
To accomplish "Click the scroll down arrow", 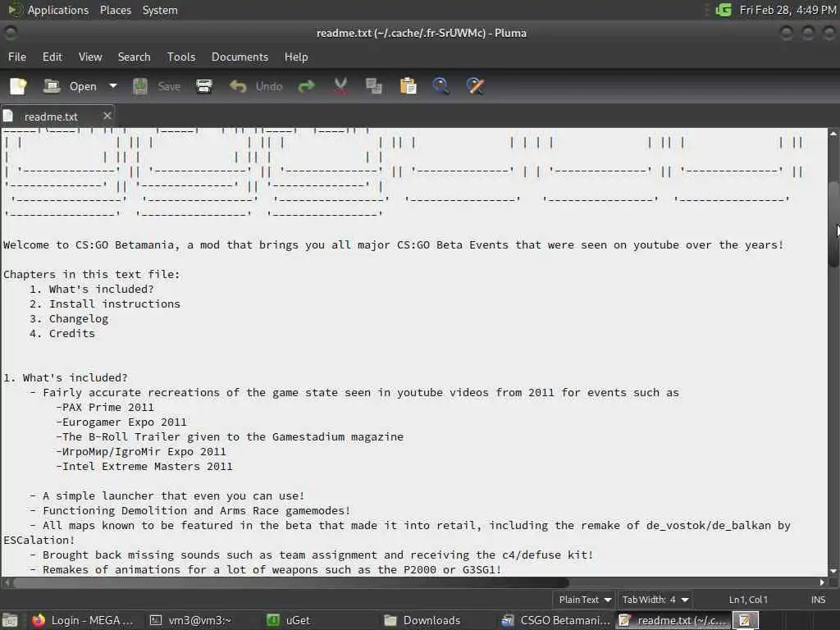I will click(833, 571).
